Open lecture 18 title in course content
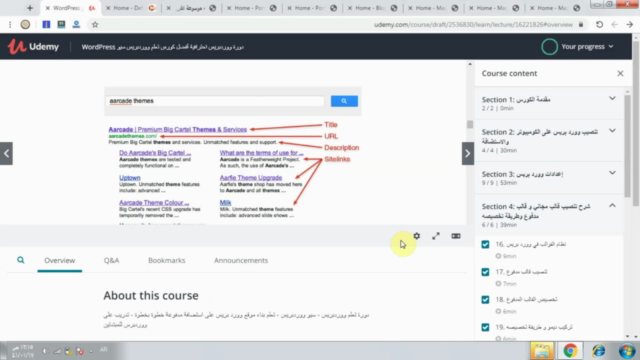 point(526,299)
